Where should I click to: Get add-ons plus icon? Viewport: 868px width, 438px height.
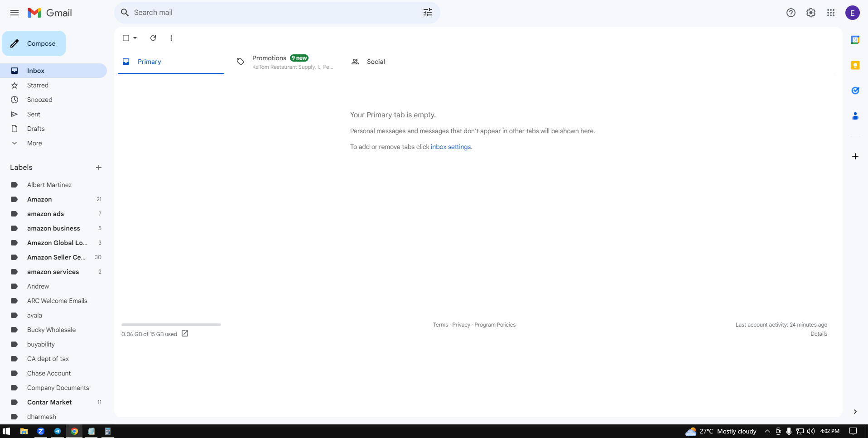coord(855,156)
